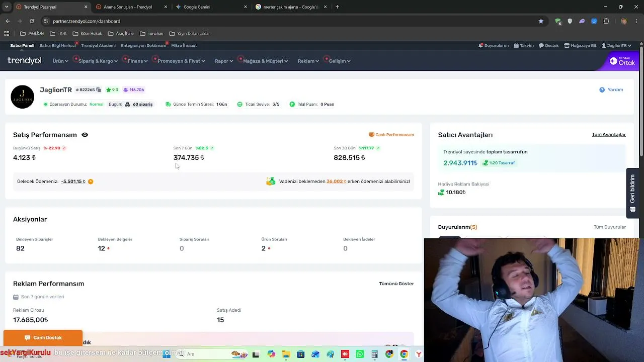Click the -5.501,15 ₺ upcoming payment amount

coord(73,182)
